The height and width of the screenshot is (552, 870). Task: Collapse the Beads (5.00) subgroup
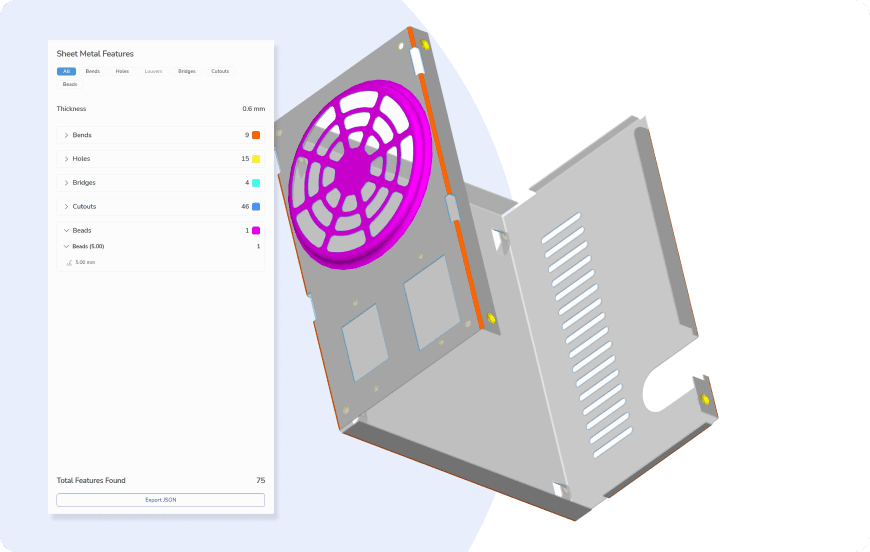coord(160,246)
